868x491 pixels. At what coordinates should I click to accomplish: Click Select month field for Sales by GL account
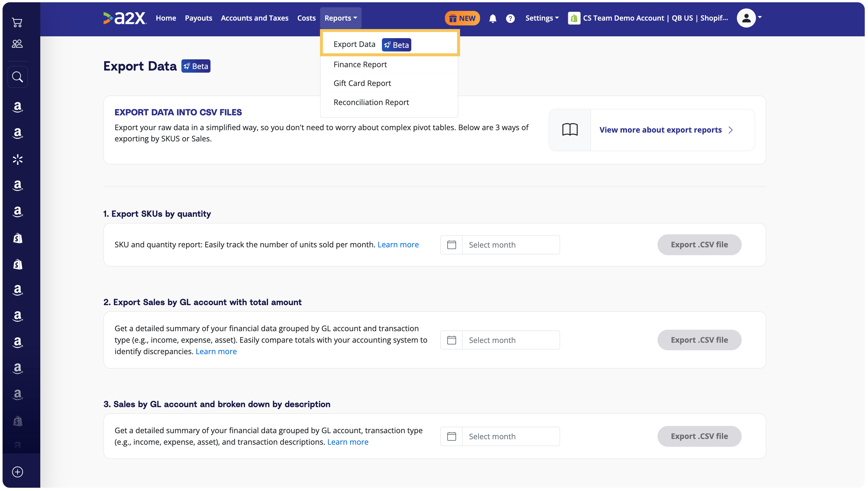coord(510,340)
